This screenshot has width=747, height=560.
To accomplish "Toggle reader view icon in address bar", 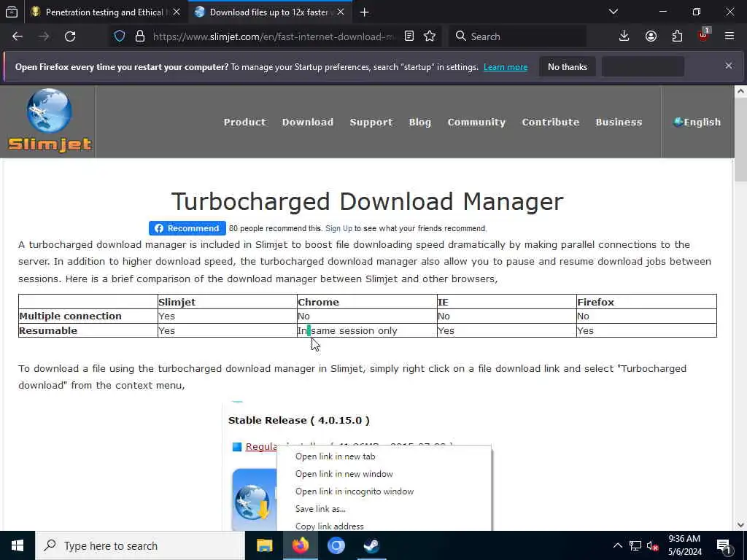I will coord(409,36).
